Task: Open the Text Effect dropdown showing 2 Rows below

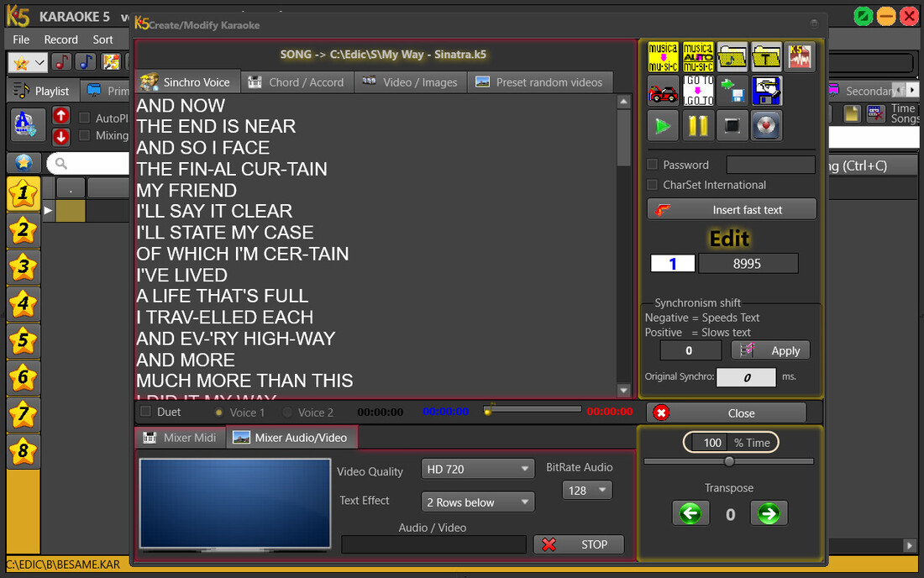Action: [x=478, y=502]
